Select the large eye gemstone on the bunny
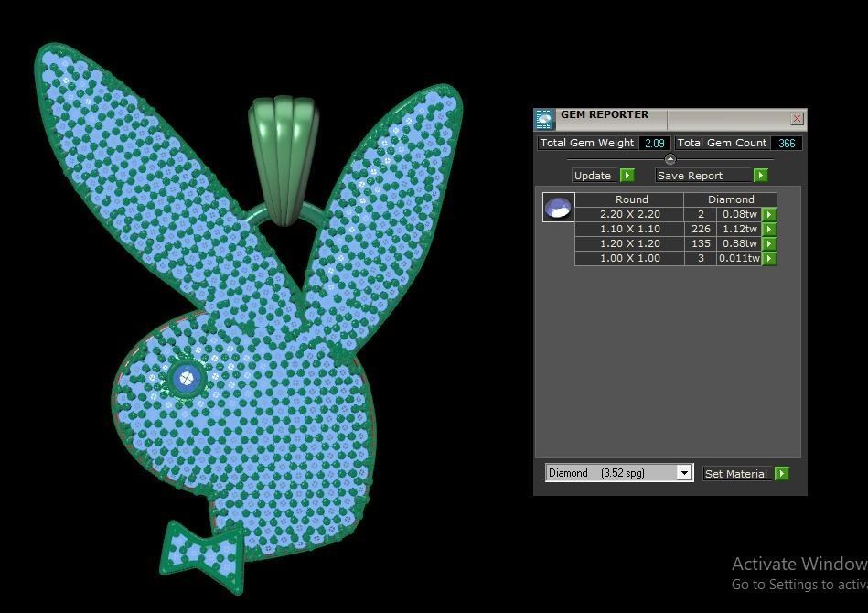The width and height of the screenshot is (868, 613). 187,379
